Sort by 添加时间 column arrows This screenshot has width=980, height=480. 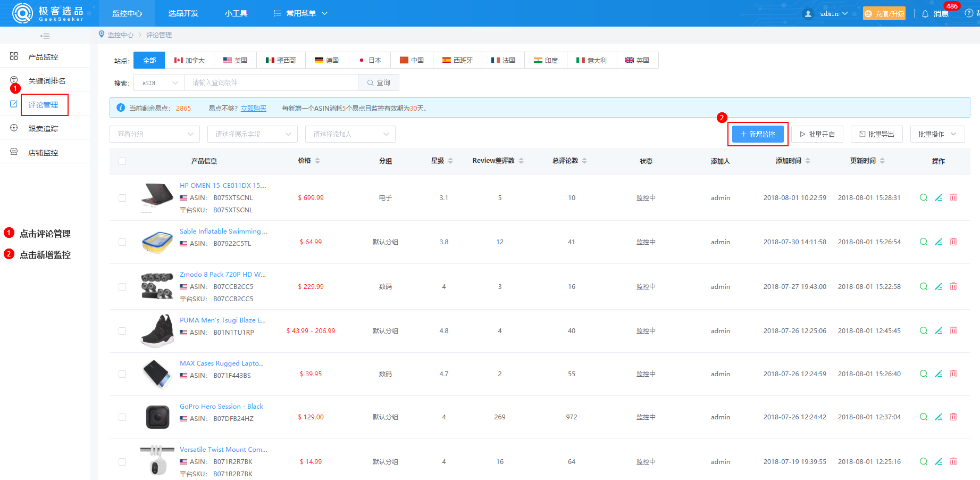click(x=808, y=161)
